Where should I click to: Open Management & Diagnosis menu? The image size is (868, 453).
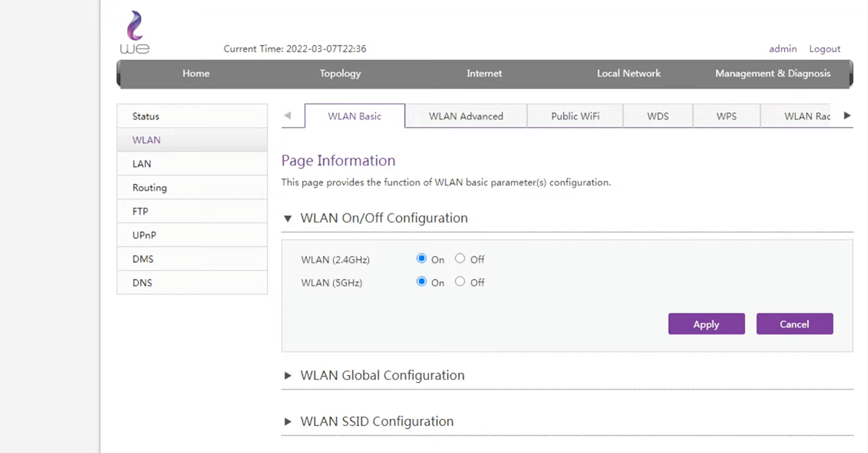[x=773, y=73]
